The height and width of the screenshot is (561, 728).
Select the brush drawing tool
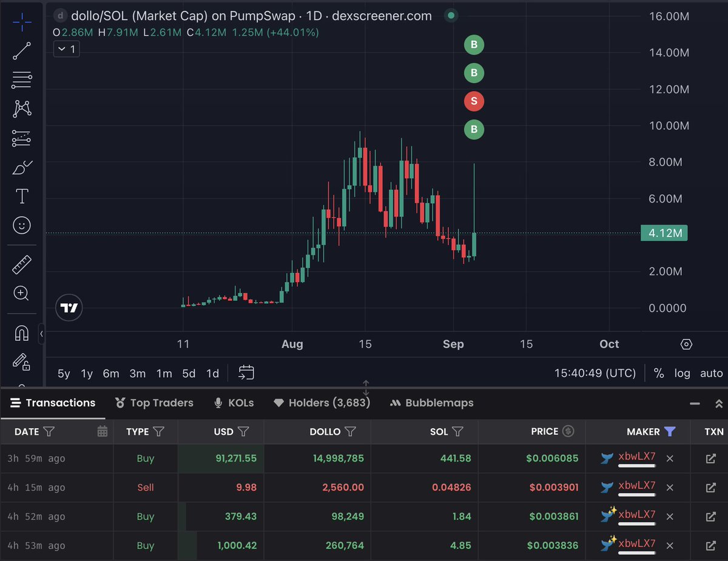(22, 167)
